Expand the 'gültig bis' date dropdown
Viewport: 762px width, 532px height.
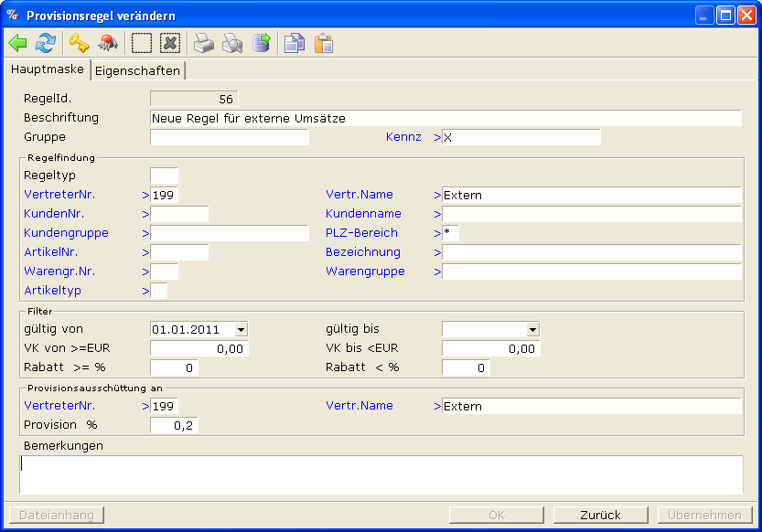532,329
